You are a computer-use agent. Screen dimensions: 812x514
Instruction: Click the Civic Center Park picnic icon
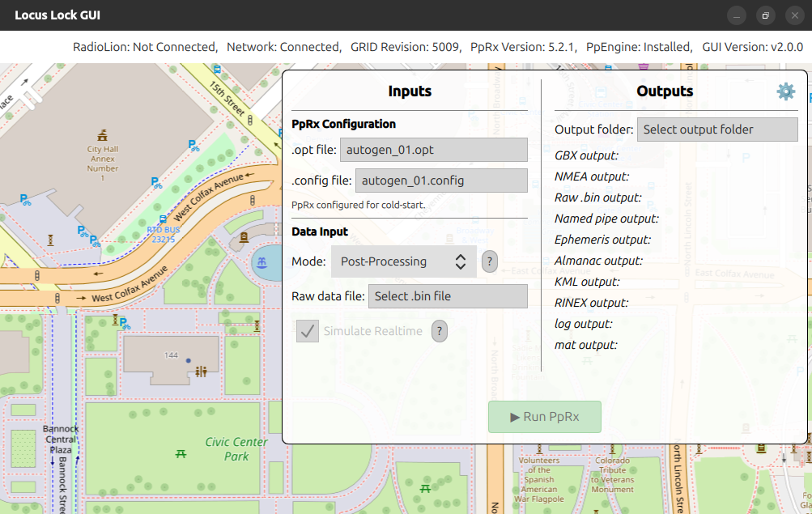(x=181, y=454)
